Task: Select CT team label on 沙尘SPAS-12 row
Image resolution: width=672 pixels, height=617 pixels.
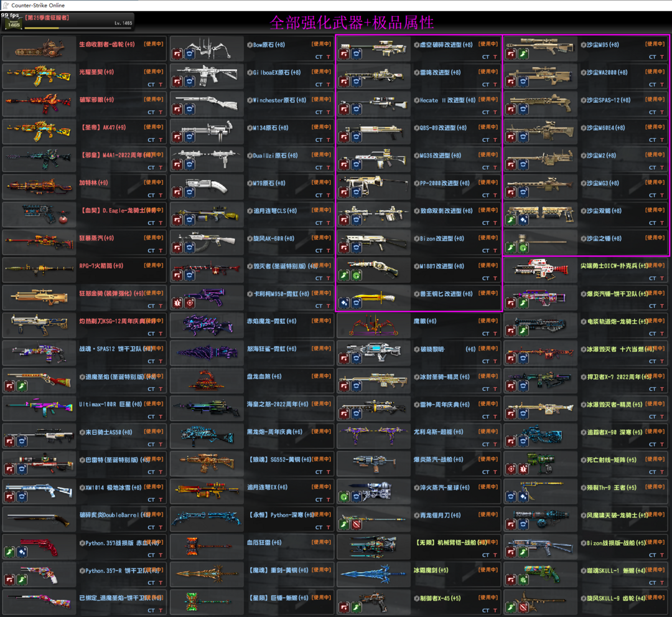Action: click(x=652, y=112)
